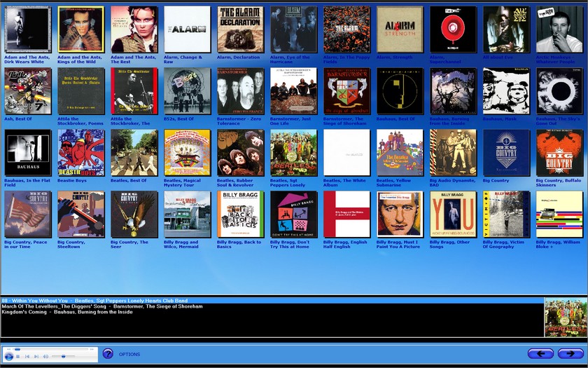Select the playing track 'Within You Without You'

coord(272,301)
